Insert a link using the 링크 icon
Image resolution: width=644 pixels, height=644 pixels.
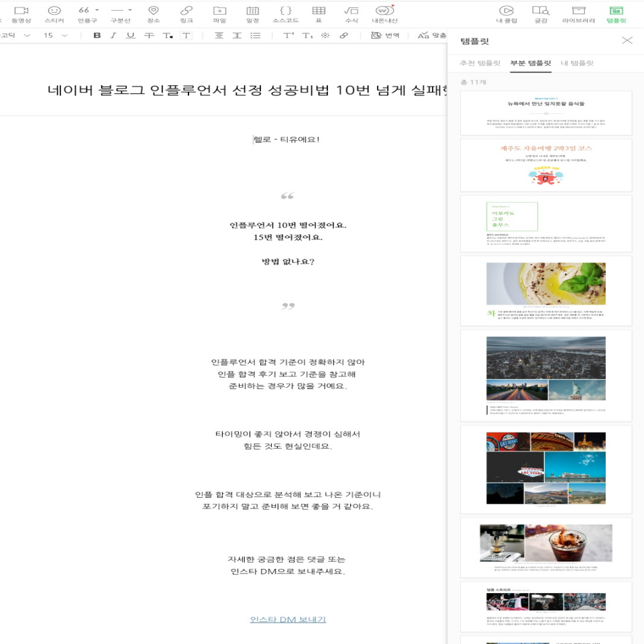click(186, 14)
